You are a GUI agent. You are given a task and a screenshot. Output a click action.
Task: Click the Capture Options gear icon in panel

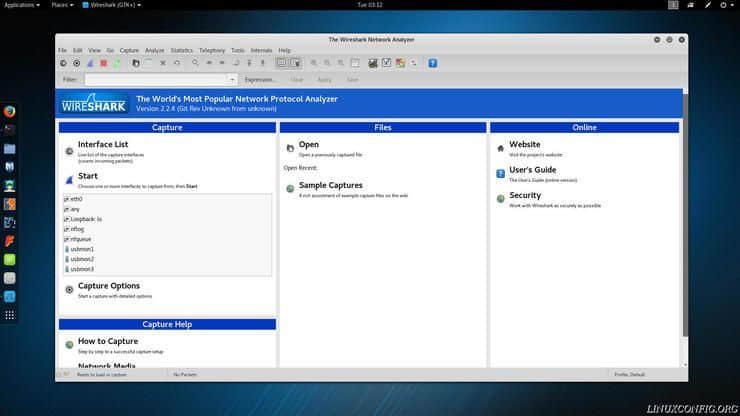click(69, 290)
